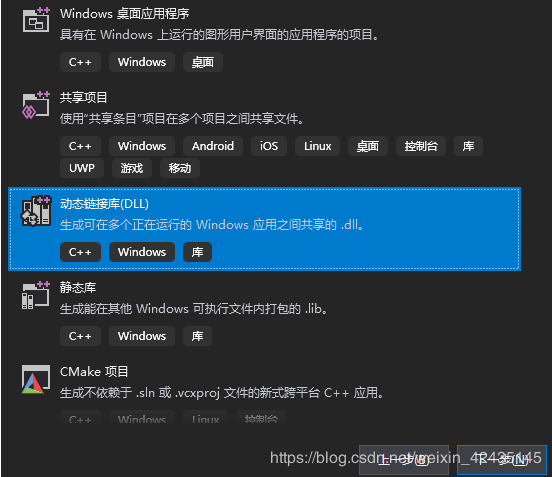Click the Linux tag under 共享项目
This screenshot has width=552, height=477.
tap(318, 146)
